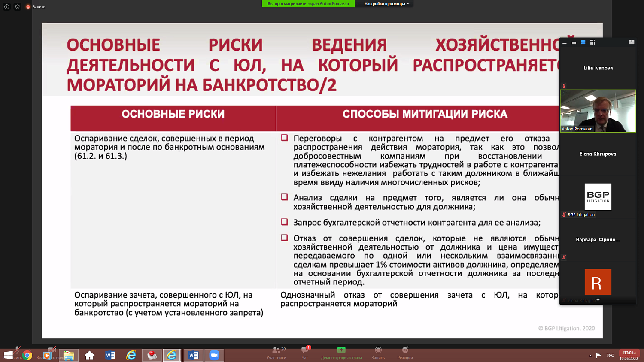Expand more participants with the down chevron
Image resolution: width=644 pixels, height=362 pixels.
(598, 300)
